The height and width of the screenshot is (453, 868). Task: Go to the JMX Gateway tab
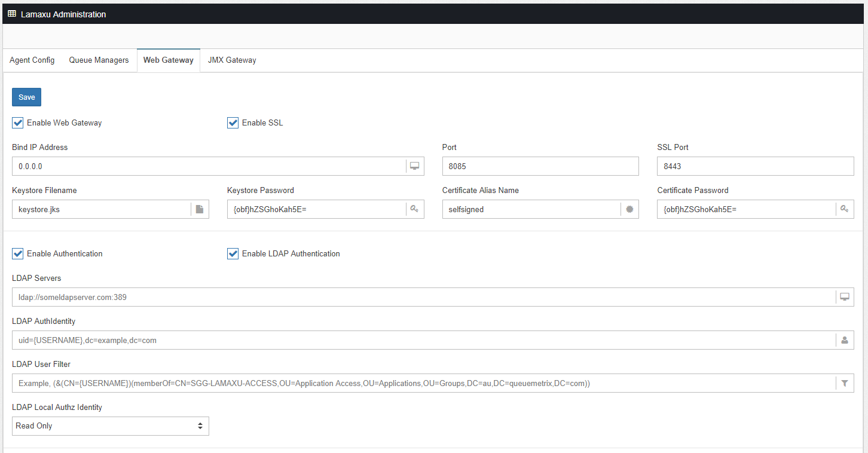pyautogui.click(x=232, y=60)
